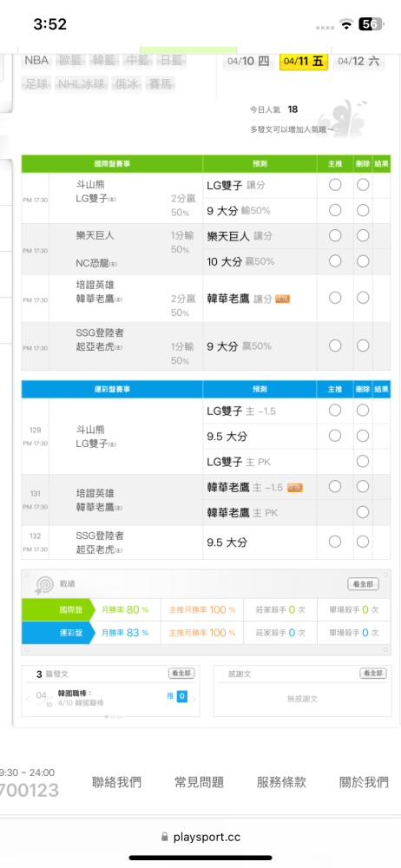Open 看全部 for 篇發文 section
401x868 pixels.
181,674
